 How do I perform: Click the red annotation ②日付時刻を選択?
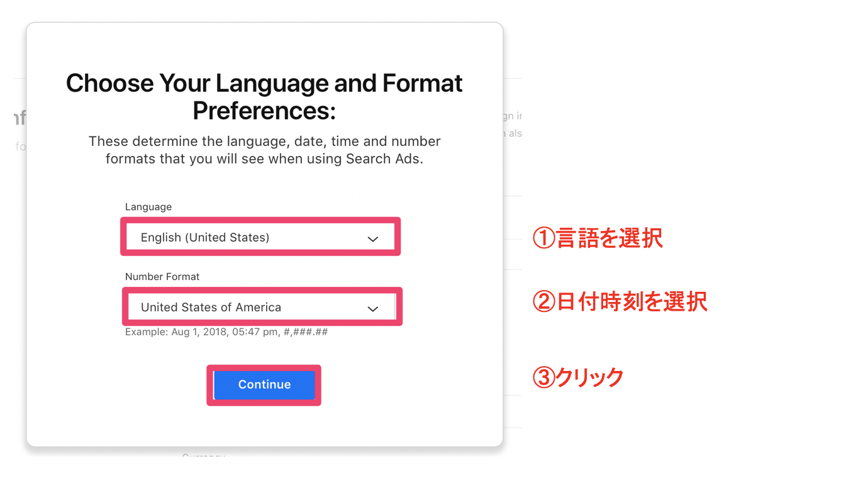pos(620,301)
